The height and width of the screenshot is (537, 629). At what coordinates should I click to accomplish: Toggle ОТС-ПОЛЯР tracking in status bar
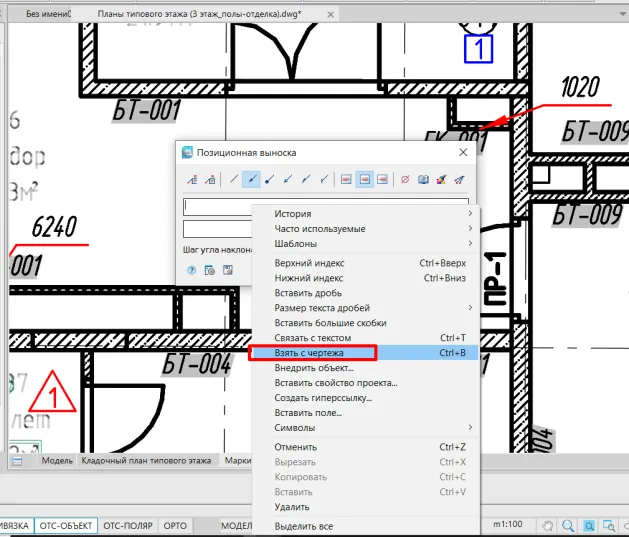click(x=127, y=525)
